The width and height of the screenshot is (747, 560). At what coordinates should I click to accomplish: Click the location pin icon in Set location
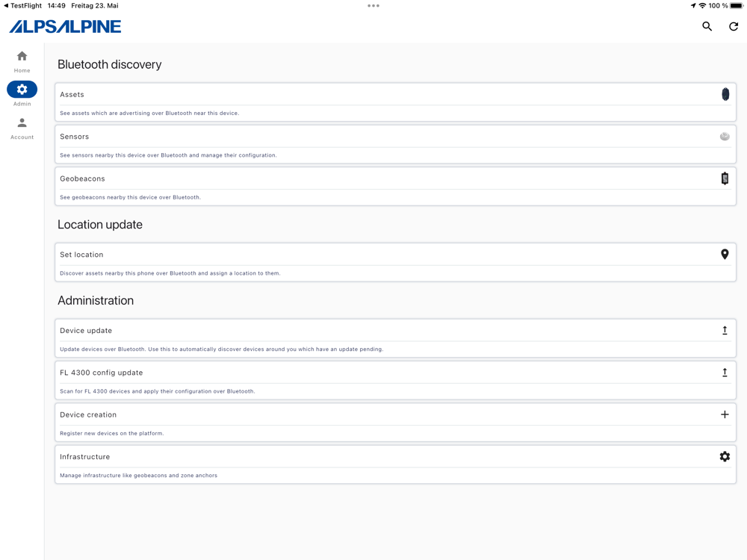point(725,255)
